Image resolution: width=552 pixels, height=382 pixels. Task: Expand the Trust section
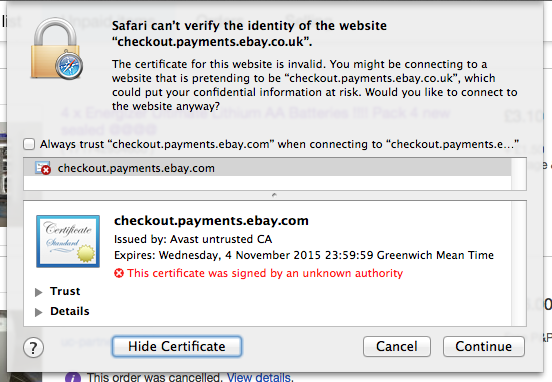pos(39,292)
